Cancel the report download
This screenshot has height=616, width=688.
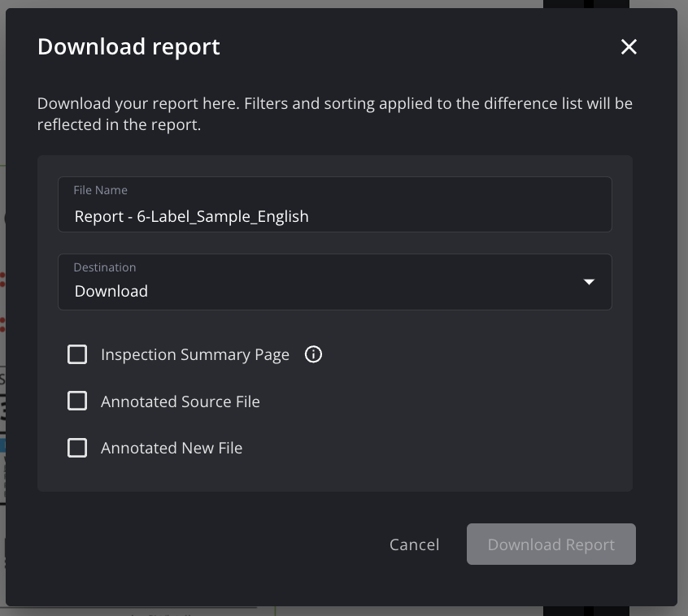414,544
